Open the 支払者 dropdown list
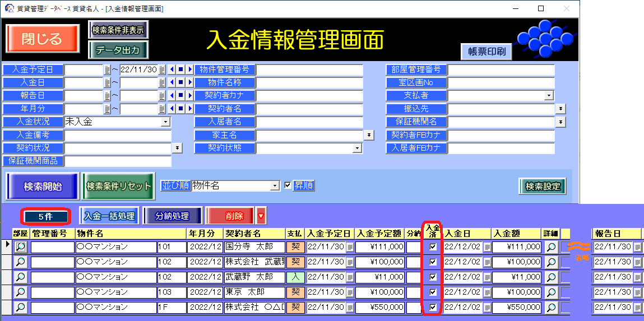The image size is (644, 321). pyautogui.click(x=549, y=96)
